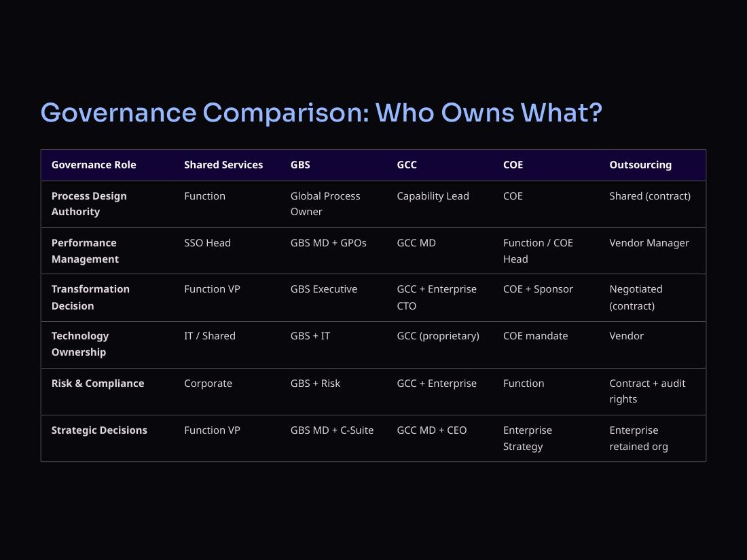Image resolution: width=747 pixels, height=560 pixels.
Task: Select the 'Negotiated (contract)' cell
Action: point(636,297)
